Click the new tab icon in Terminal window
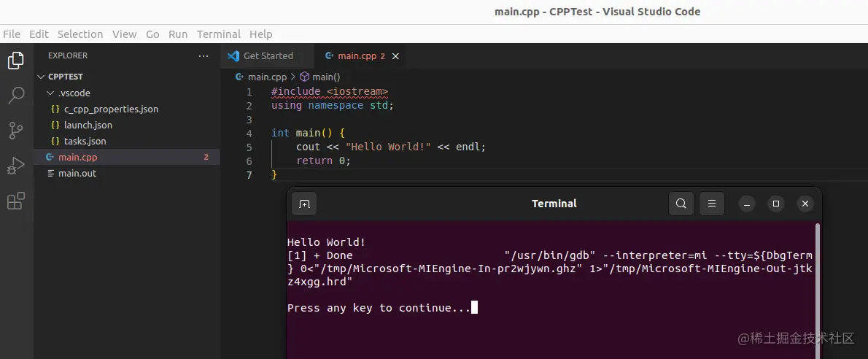The width and height of the screenshot is (868, 359). (304, 204)
